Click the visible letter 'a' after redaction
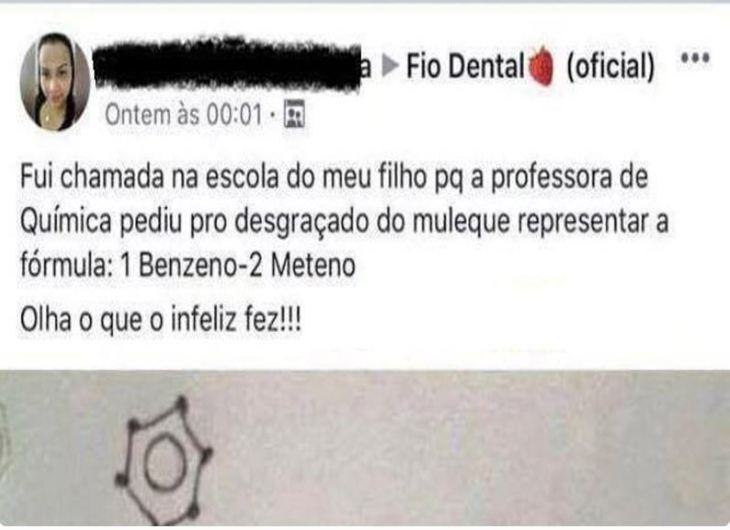This screenshot has height=530, width=730. pos(366,68)
